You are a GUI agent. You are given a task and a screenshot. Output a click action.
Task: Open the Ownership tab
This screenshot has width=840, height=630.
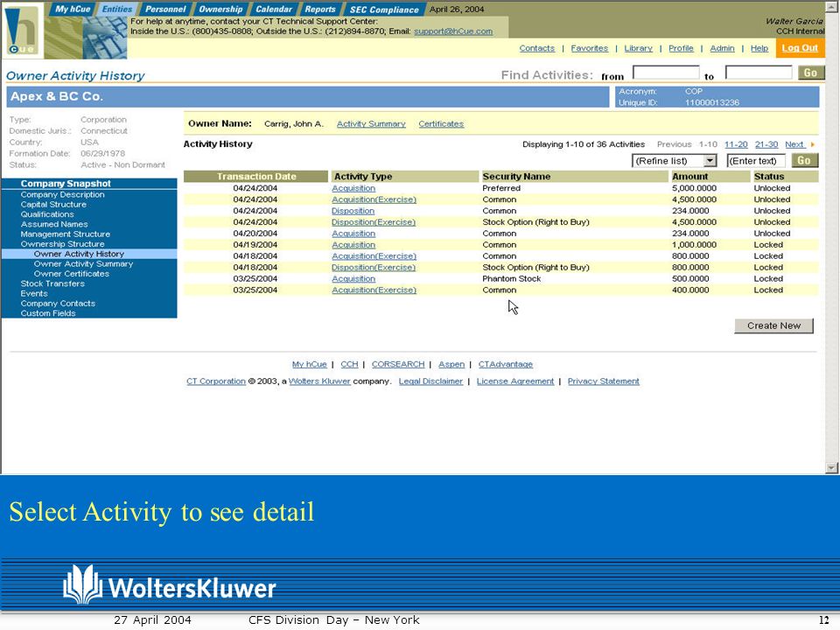point(220,9)
